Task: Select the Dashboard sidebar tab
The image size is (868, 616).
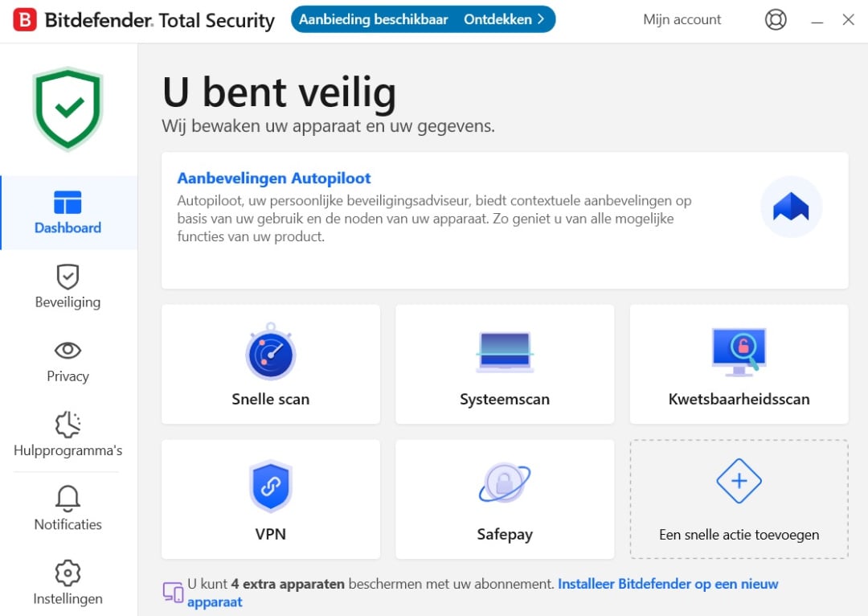Action: point(68,213)
